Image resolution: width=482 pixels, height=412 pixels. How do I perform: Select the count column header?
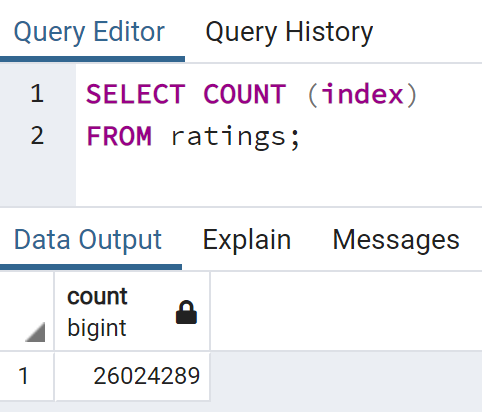132,311
